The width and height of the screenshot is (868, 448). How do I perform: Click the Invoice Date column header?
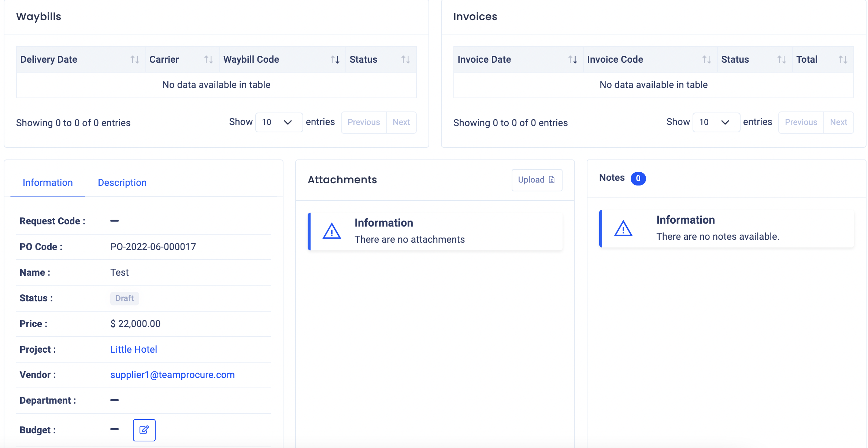click(x=518, y=59)
